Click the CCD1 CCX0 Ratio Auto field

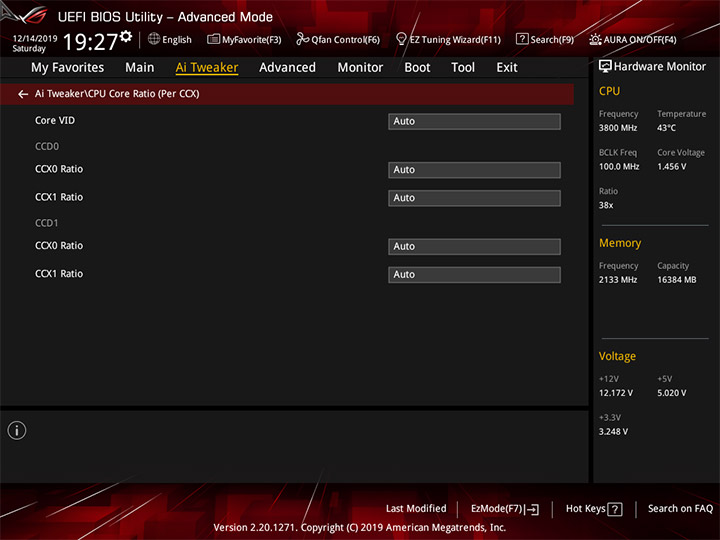point(474,247)
